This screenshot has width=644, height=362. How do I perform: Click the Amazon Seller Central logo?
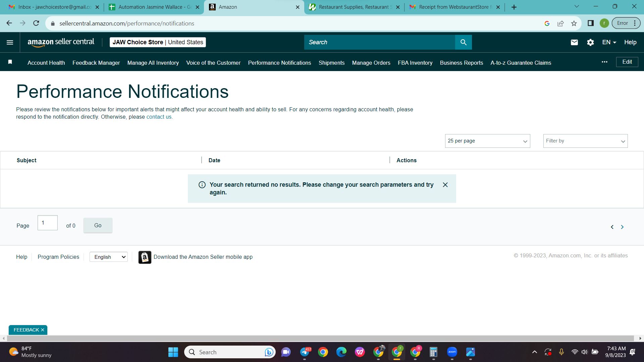[61, 42]
